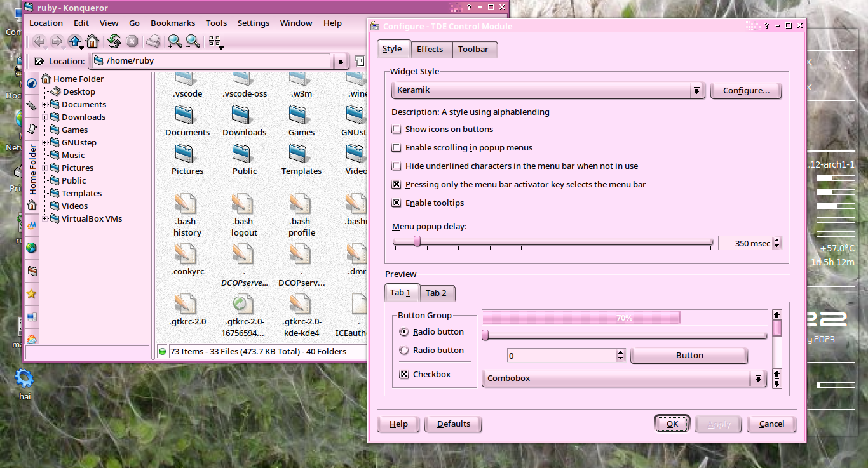Click the Defaults button
Screen dimensions: 868x468
454,424
